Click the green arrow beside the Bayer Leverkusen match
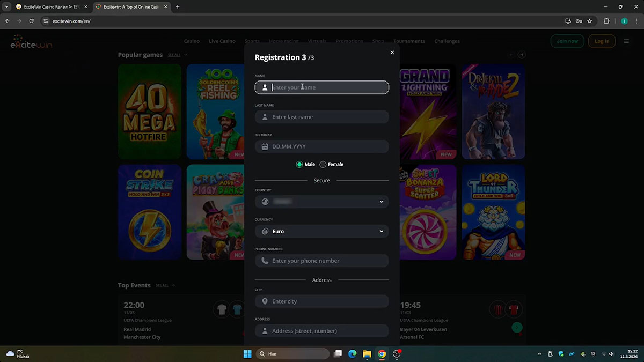Image resolution: width=644 pixels, height=362 pixels. (517, 327)
